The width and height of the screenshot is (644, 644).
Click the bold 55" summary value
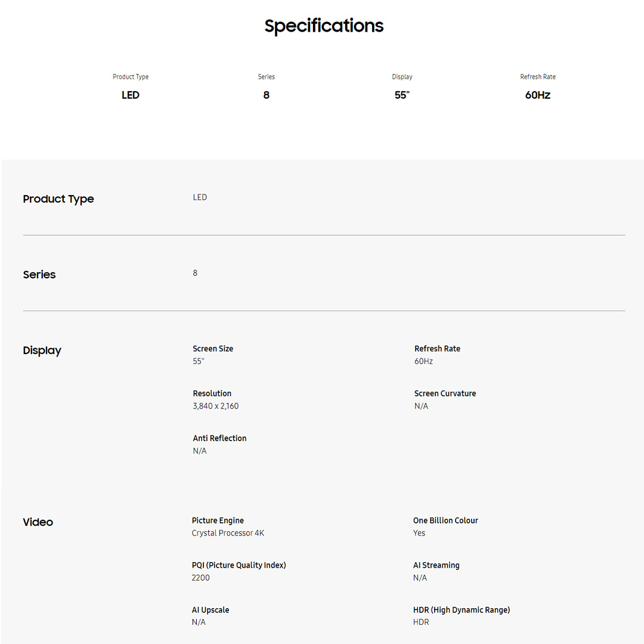(x=402, y=95)
